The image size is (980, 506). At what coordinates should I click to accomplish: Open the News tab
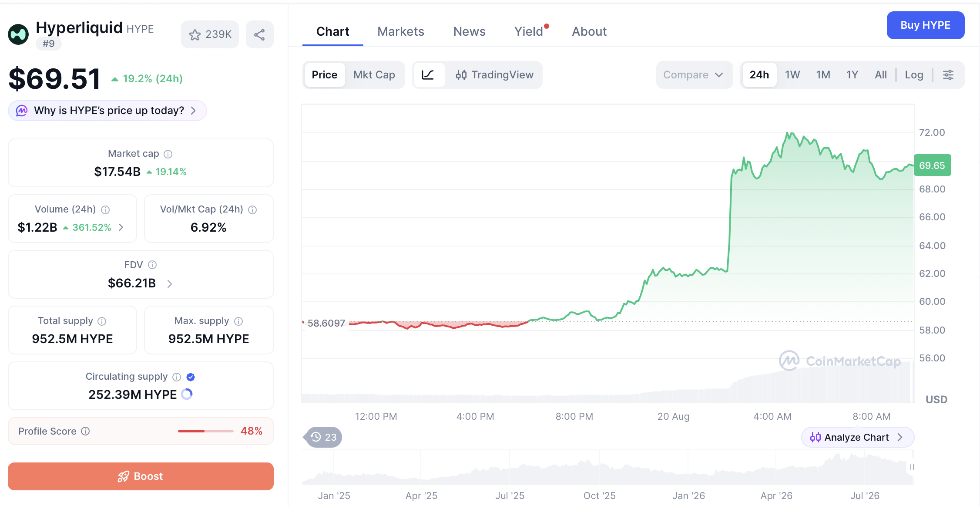point(469,31)
